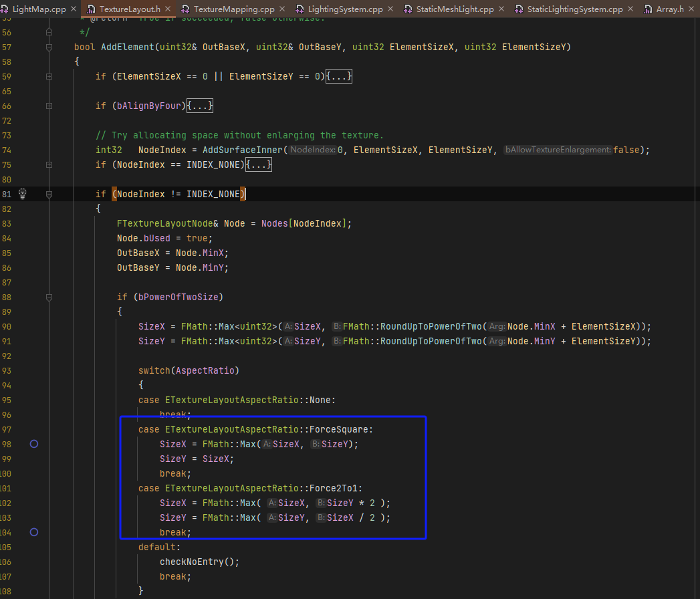Click ETextureLayoutAspectRatio::None case label
This screenshot has width=700, height=599.
(x=250, y=400)
